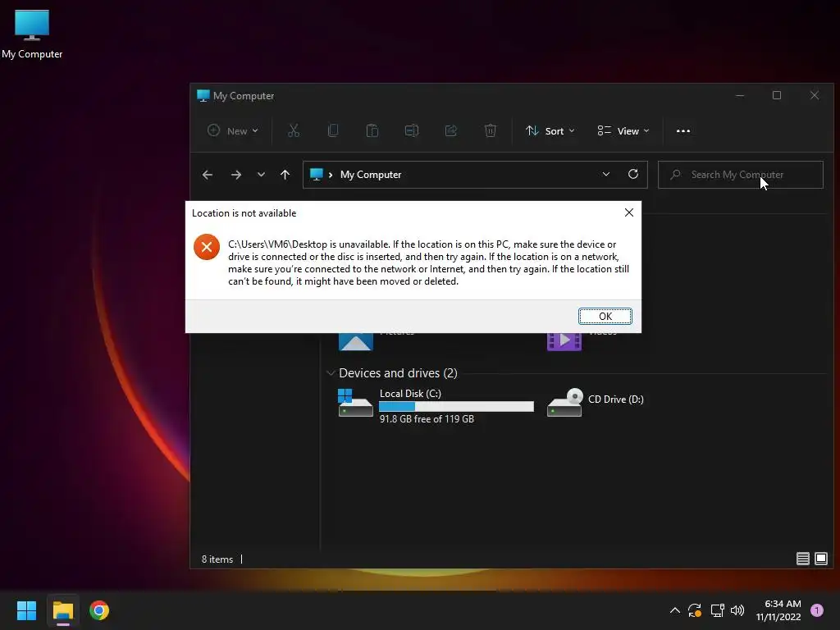Screen dimensions: 840x630
Task: Click the Copy icon in toolbar
Action: pyautogui.click(x=333, y=130)
